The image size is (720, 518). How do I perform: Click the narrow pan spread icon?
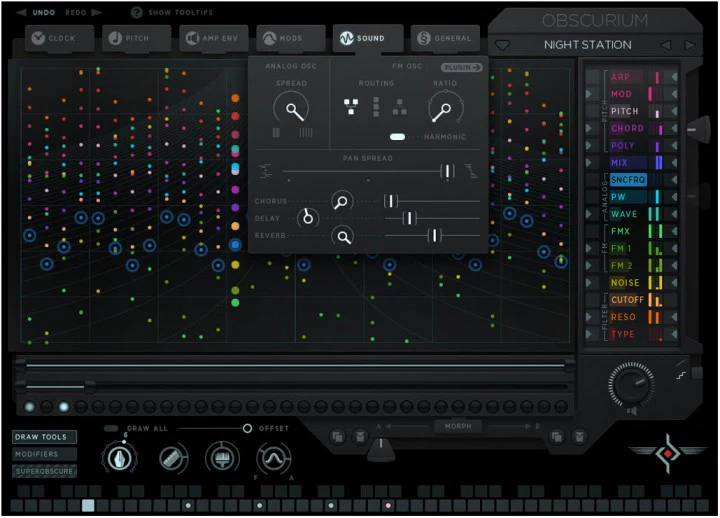[x=266, y=171]
